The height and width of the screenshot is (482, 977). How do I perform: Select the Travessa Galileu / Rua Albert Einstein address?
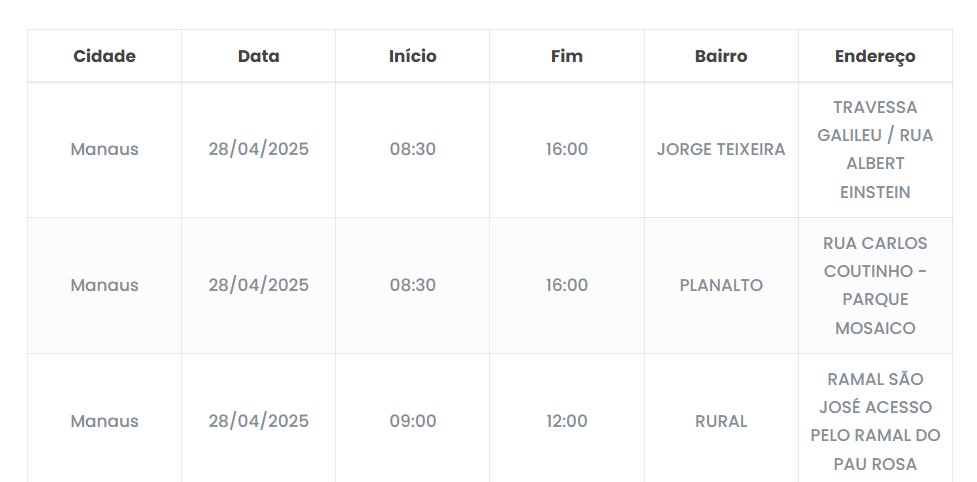[875, 149]
